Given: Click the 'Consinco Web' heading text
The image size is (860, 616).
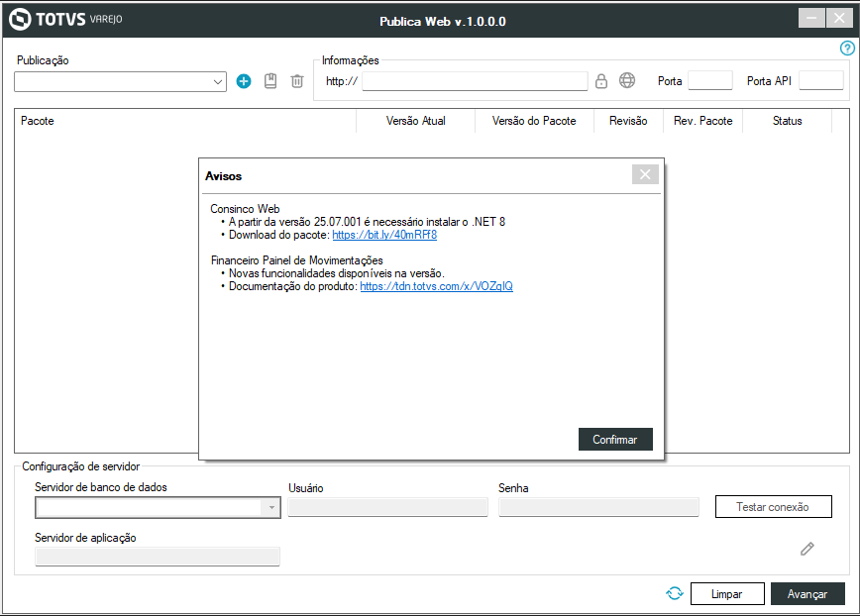Looking at the screenshot, I should coord(245,209).
